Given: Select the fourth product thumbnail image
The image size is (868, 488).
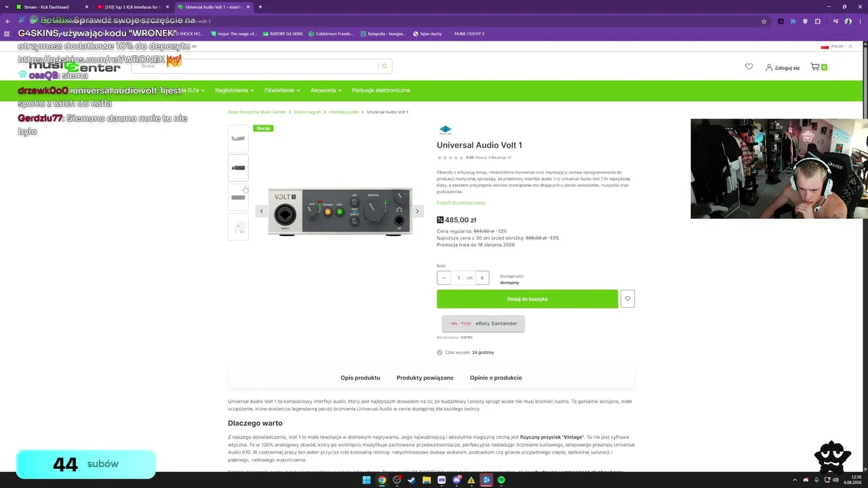Looking at the screenshot, I should [x=238, y=227].
